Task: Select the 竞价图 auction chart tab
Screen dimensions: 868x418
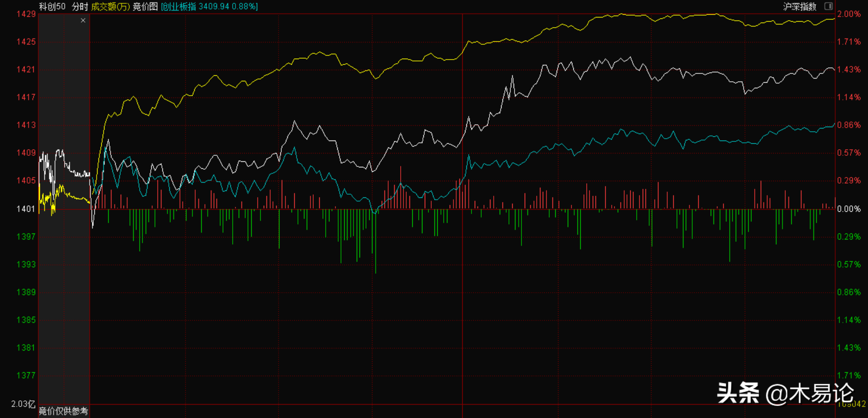Action: 145,6
